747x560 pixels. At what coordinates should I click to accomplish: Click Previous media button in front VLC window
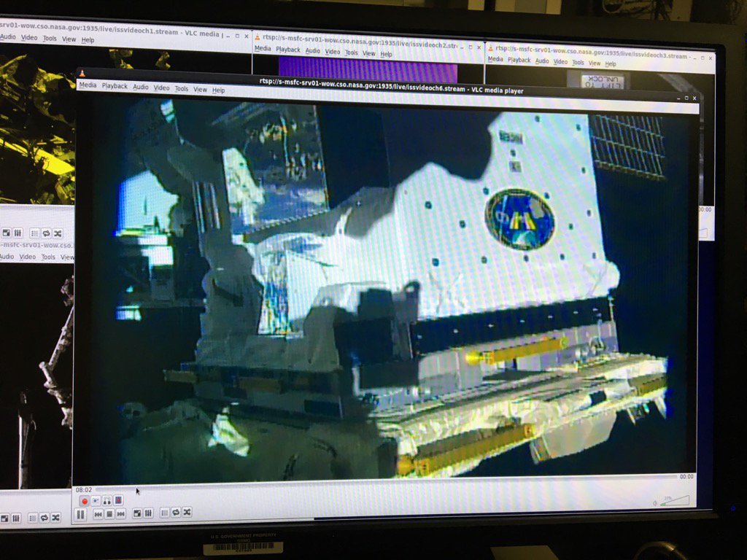(98, 514)
